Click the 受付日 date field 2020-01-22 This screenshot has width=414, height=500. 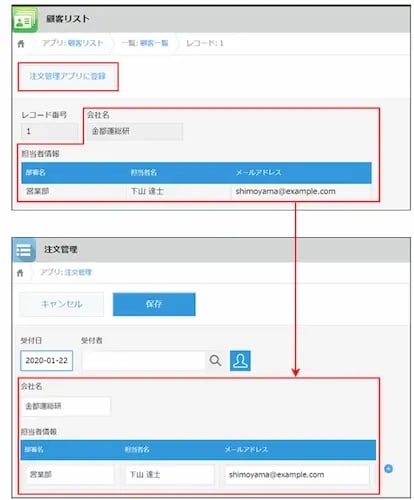coord(47,360)
